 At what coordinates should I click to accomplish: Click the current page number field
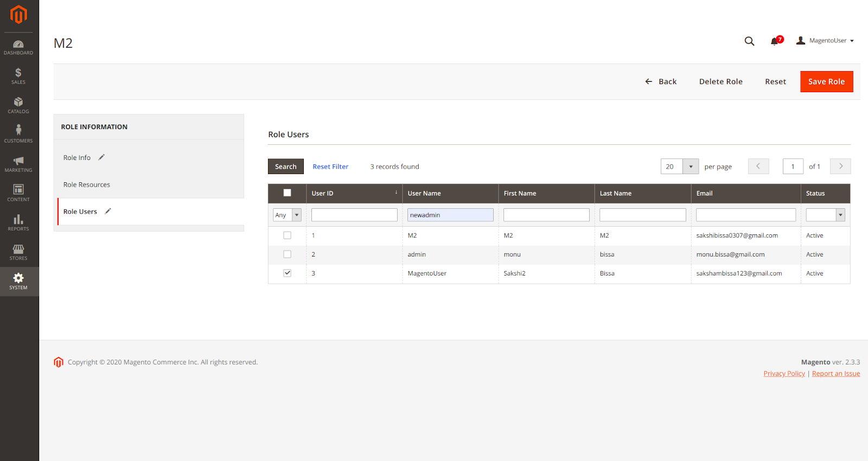pos(793,167)
